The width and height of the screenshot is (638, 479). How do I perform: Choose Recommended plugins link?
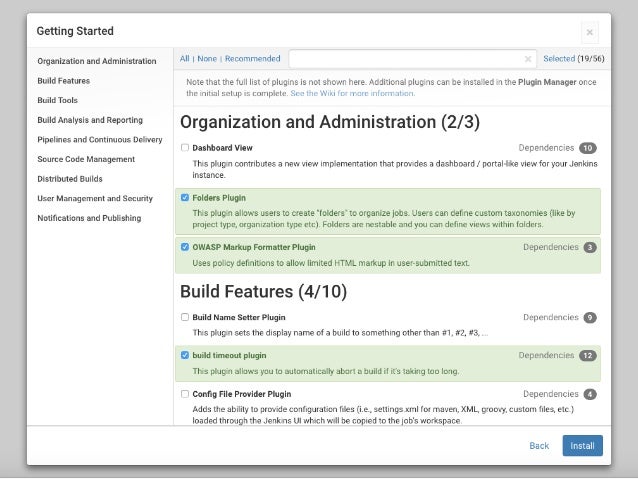(253, 59)
